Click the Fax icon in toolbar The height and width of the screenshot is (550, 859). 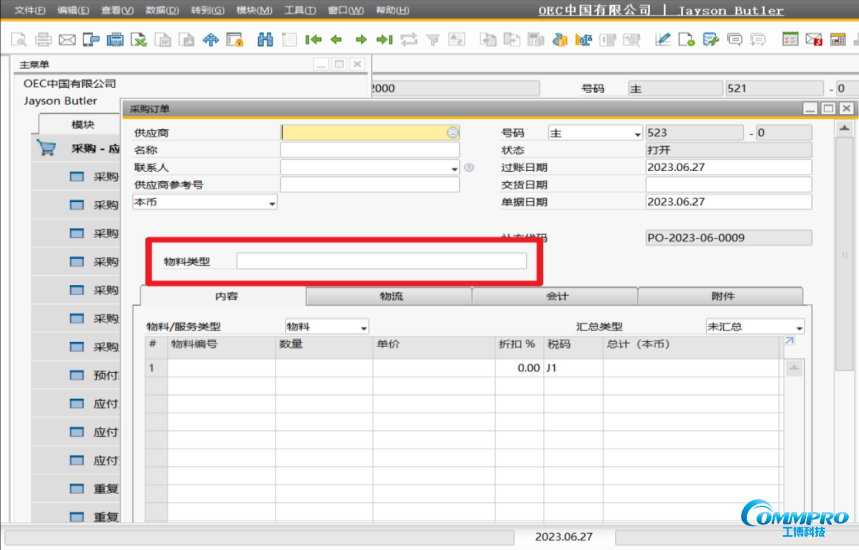115,39
